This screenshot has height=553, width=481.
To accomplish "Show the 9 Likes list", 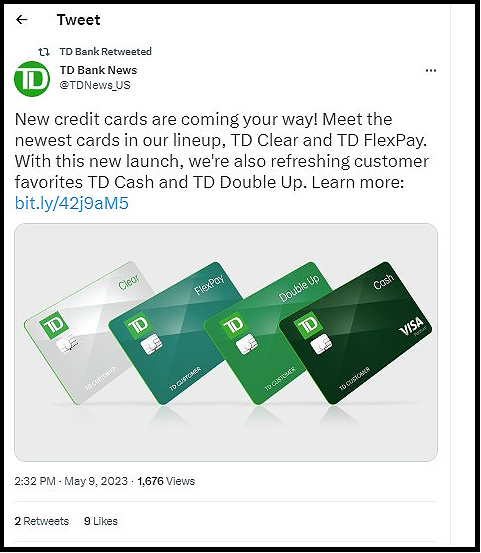I will 101,521.
